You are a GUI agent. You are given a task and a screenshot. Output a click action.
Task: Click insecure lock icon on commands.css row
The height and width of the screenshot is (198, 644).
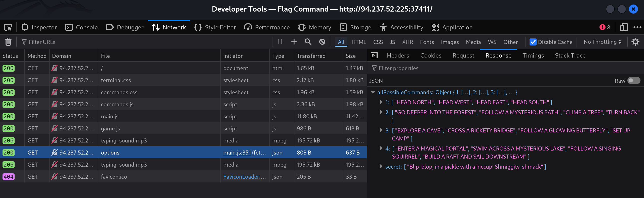54,92
